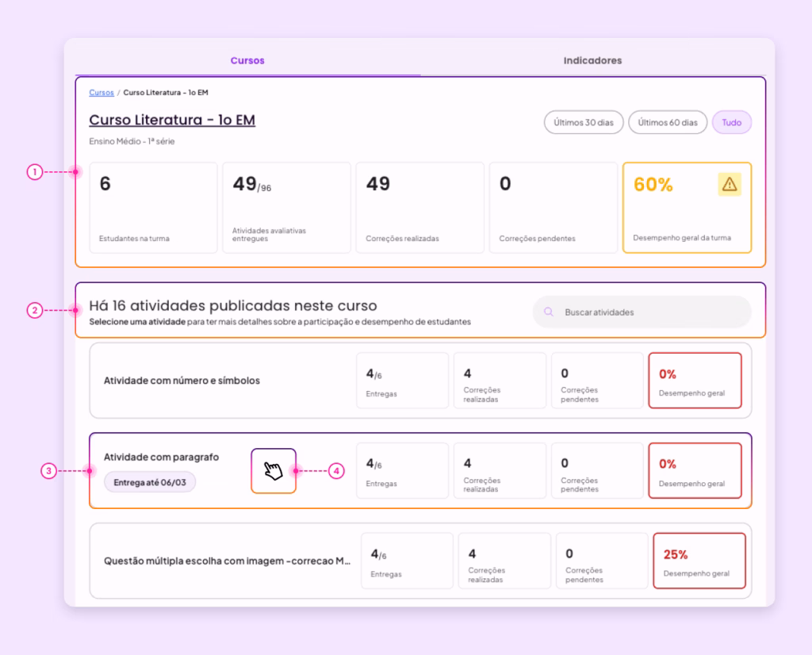
Task: Open Atividade com número e símbolos row
Action: 420,380
